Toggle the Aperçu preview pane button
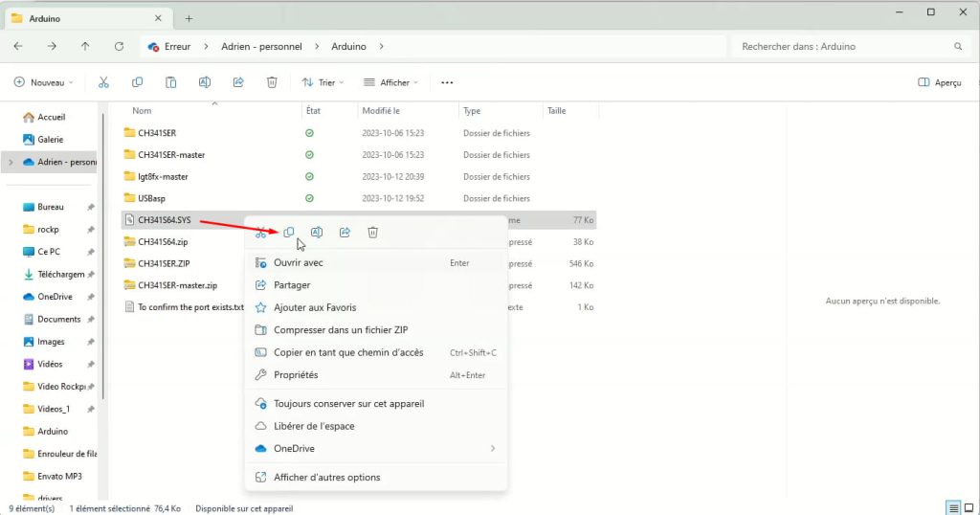The image size is (980, 515). (939, 82)
